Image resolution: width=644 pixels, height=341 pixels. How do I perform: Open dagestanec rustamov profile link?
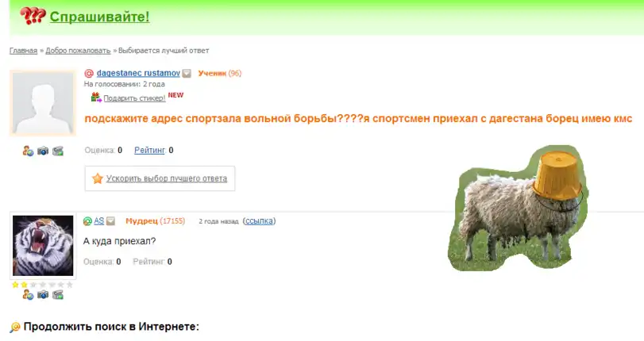pyautogui.click(x=138, y=73)
